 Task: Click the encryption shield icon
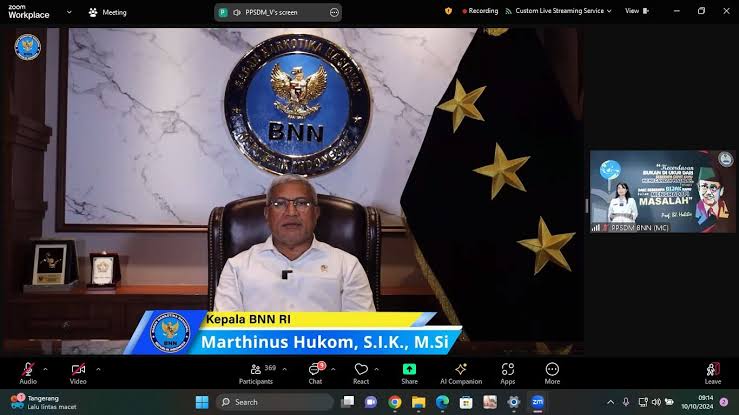[448, 11]
